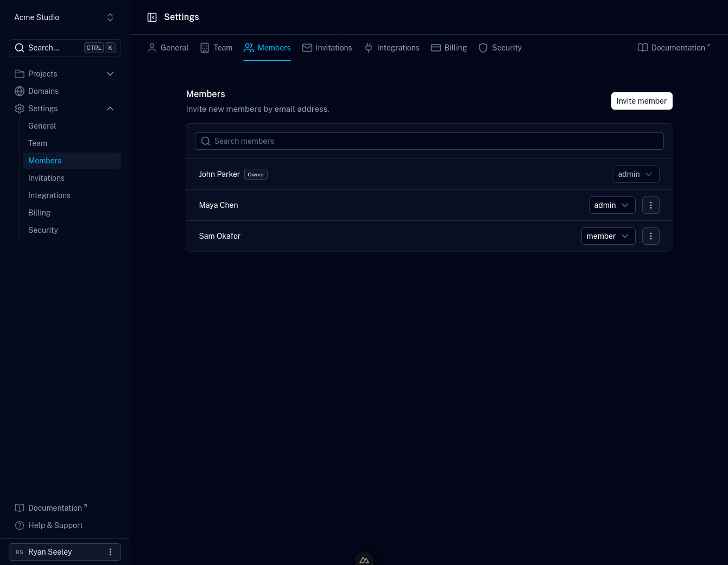728x565 pixels.
Task: Collapse the sidebar with the panel icon
Action: 152,17
